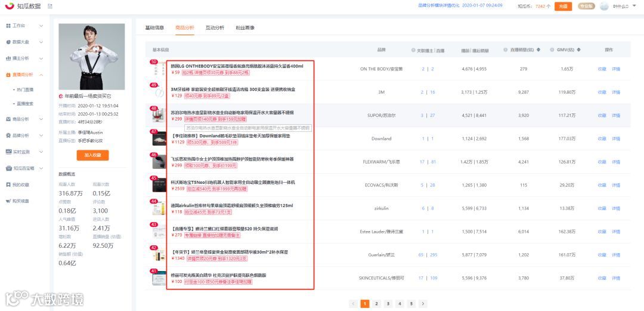Switch to the 互动分析 tab
The image size is (644, 311).
(x=215, y=28)
